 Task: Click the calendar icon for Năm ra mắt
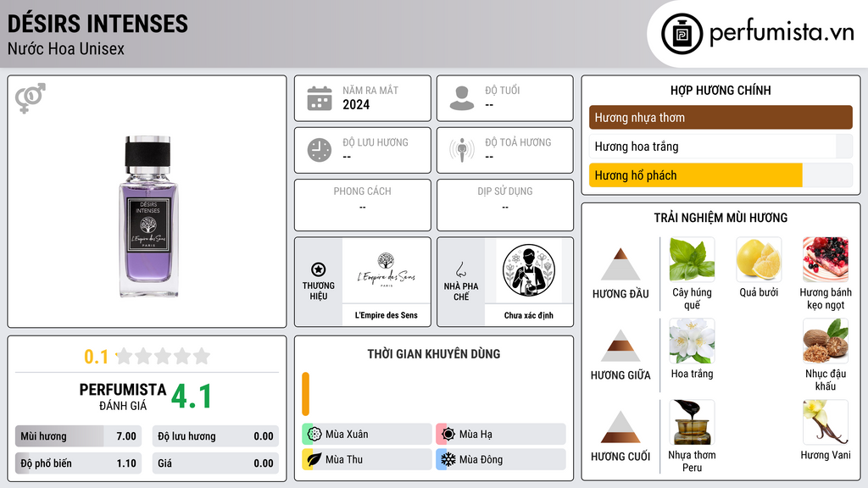(x=320, y=98)
